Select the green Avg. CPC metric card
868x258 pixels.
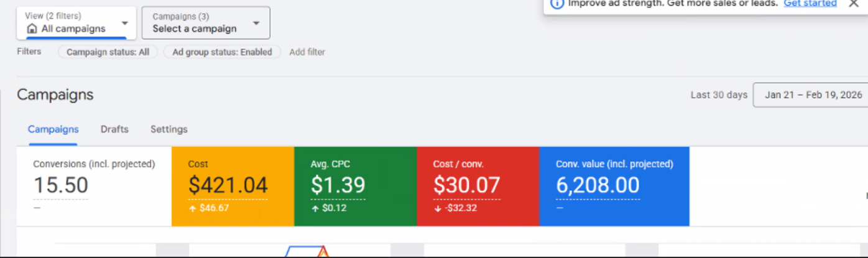(354, 186)
